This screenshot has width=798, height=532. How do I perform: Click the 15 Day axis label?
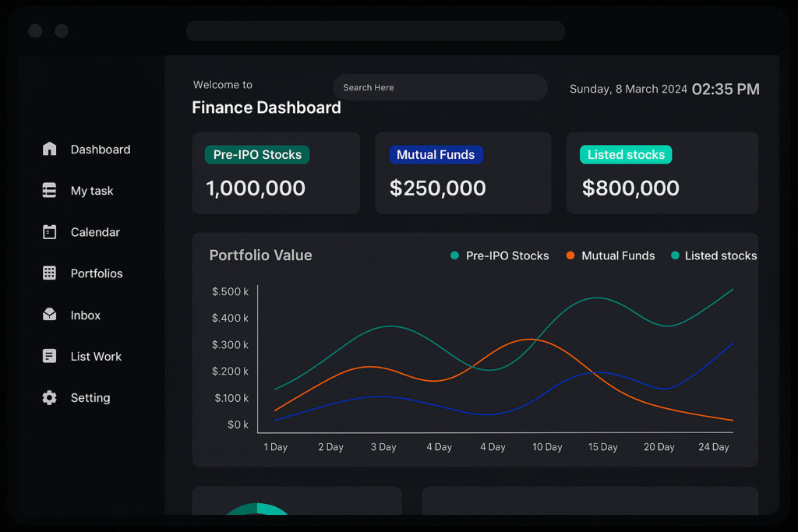pos(603,447)
